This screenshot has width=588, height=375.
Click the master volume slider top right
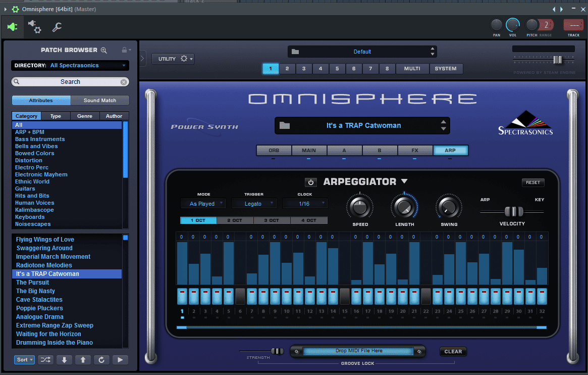click(x=557, y=60)
